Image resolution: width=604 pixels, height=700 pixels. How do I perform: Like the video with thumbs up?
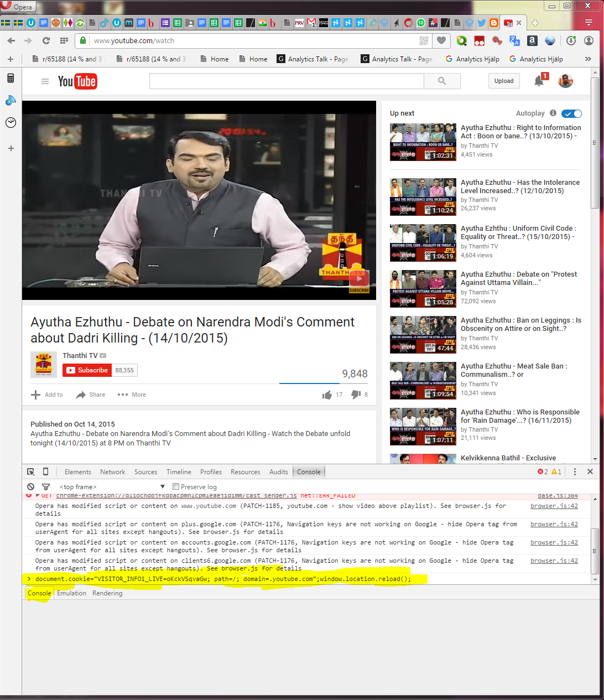[x=327, y=395]
